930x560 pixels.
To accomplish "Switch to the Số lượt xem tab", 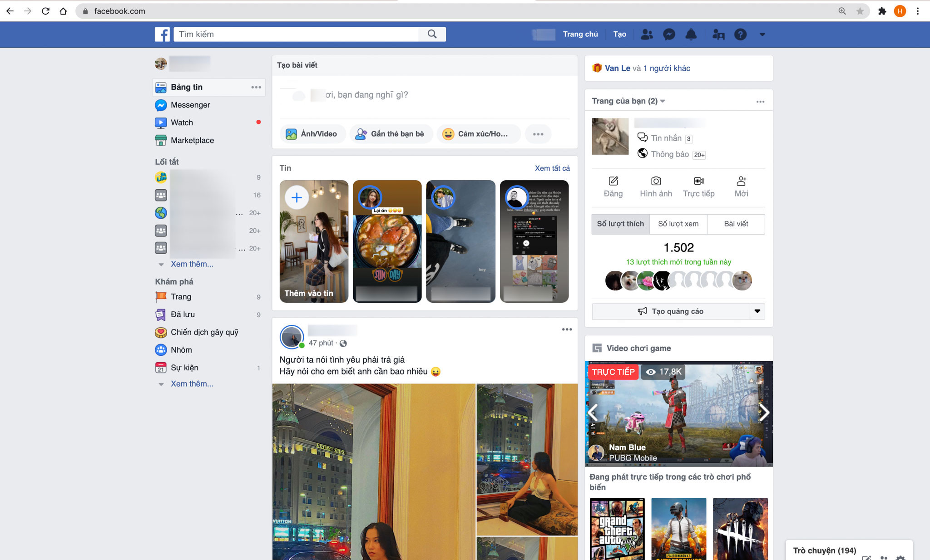I will [x=678, y=224].
